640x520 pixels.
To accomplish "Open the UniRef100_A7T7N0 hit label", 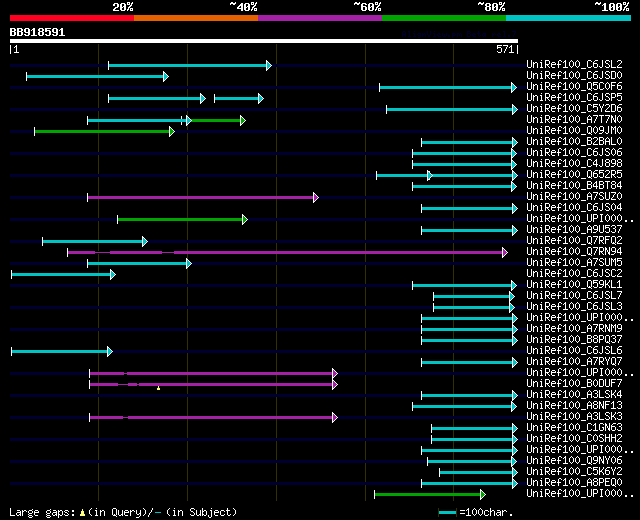I will pyautogui.click(x=574, y=119).
